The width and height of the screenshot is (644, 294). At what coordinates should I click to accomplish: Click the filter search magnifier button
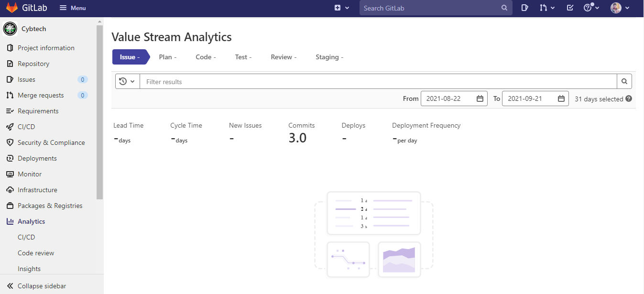pos(624,81)
